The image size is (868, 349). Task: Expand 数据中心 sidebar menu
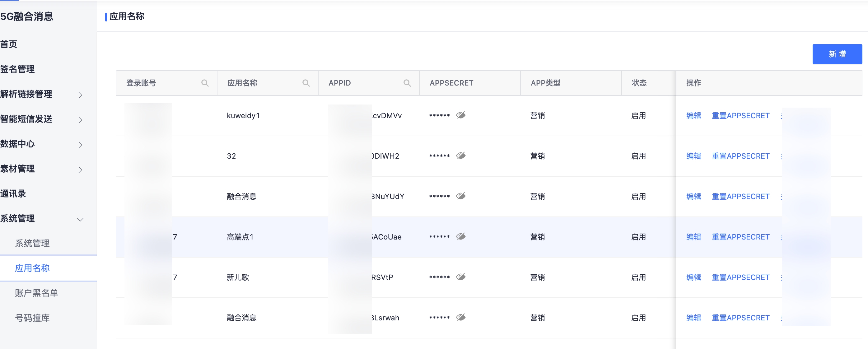[x=80, y=145]
